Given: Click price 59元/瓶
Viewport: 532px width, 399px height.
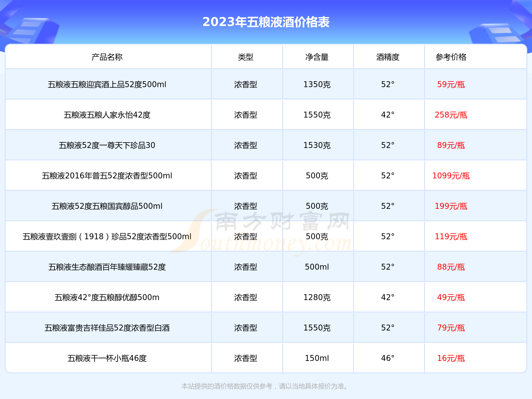Looking at the screenshot, I should pyautogui.click(x=451, y=84).
